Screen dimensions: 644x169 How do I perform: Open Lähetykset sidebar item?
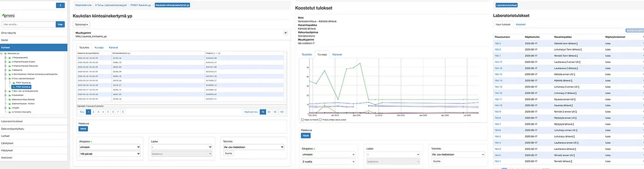[34, 143]
